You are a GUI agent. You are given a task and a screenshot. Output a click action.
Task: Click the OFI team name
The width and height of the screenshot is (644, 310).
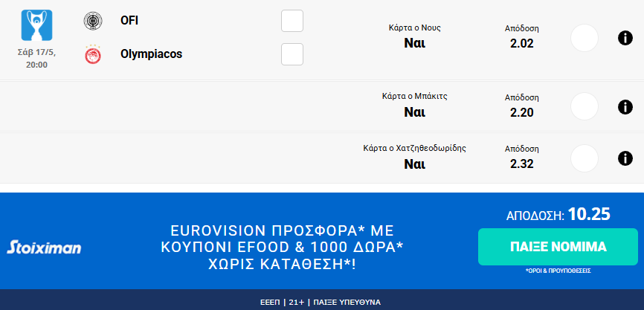coord(129,21)
